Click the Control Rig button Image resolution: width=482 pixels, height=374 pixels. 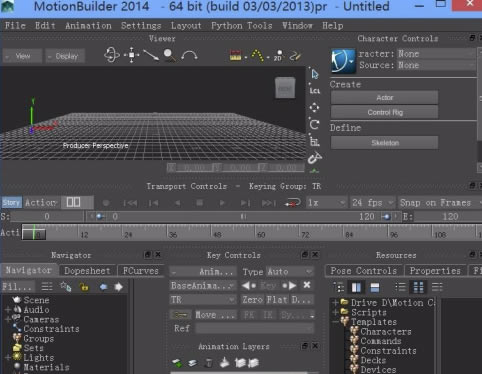[384, 112]
